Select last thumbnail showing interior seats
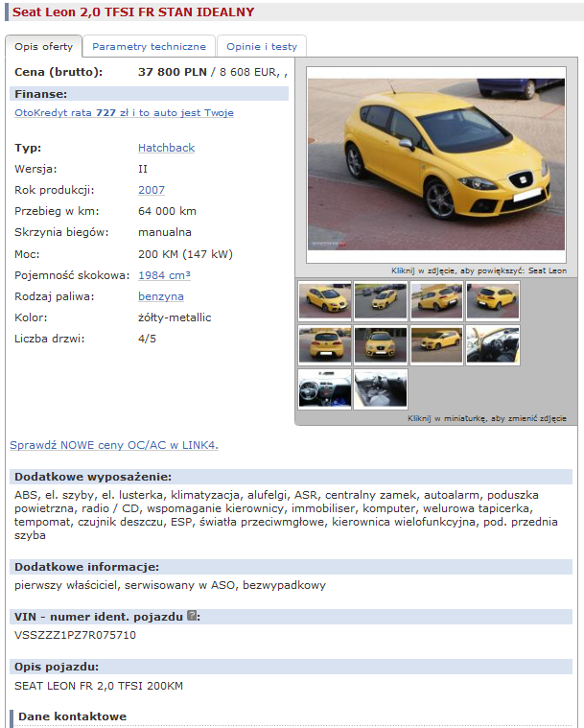 click(381, 389)
